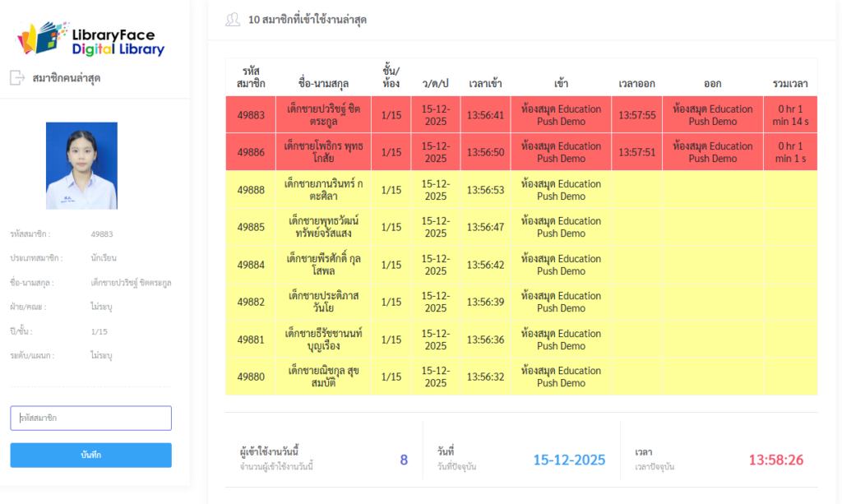Click the member profile photo

click(x=81, y=165)
